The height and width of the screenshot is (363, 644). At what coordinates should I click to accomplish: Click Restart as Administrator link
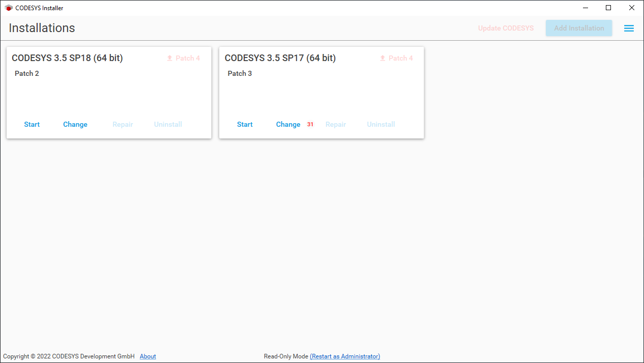click(345, 356)
